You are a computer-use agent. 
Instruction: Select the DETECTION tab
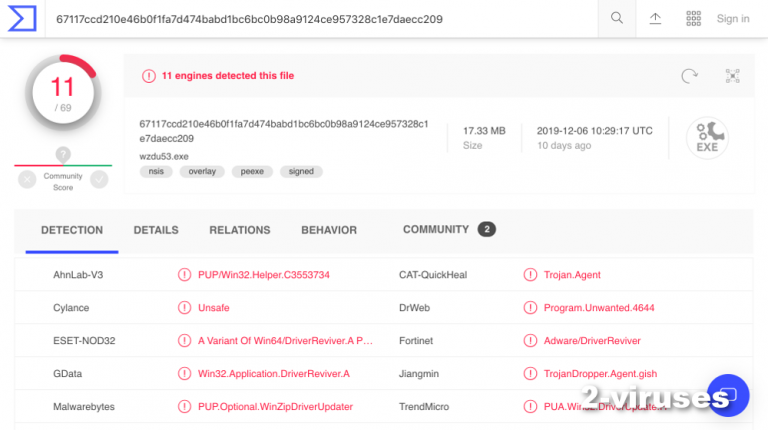[72, 230]
